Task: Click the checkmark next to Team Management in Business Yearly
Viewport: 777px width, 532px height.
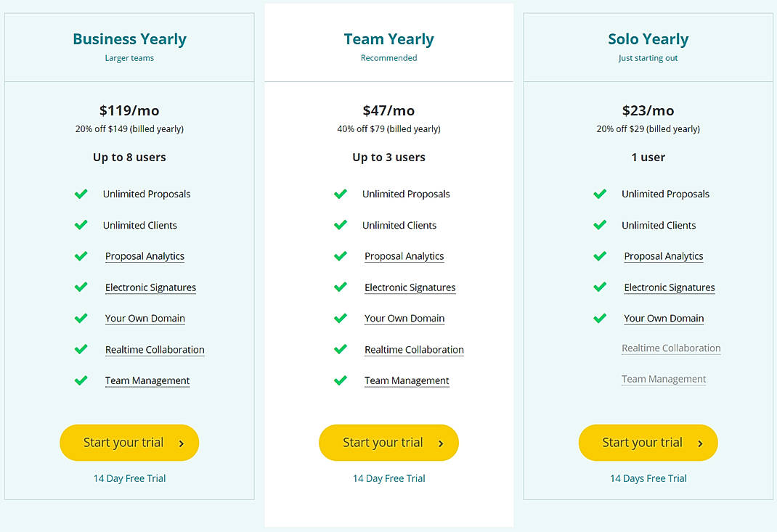Action: pyautogui.click(x=81, y=380)
